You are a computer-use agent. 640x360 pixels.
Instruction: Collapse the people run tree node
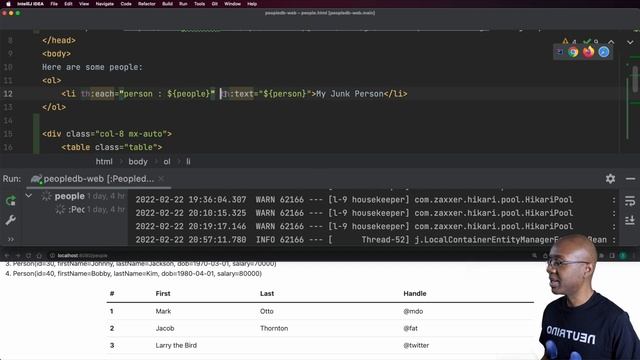tap(29, 196)
